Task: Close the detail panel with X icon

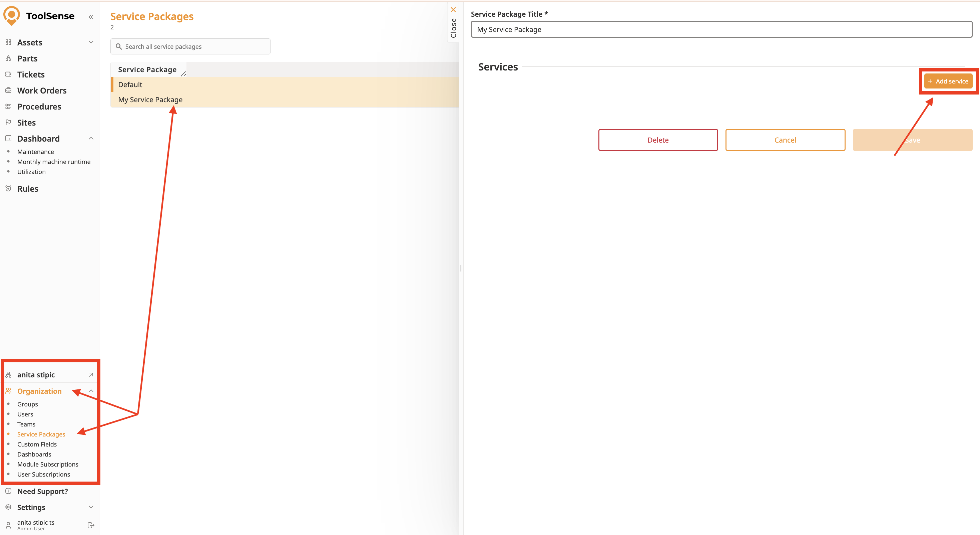Action: (x=453, y=10)
